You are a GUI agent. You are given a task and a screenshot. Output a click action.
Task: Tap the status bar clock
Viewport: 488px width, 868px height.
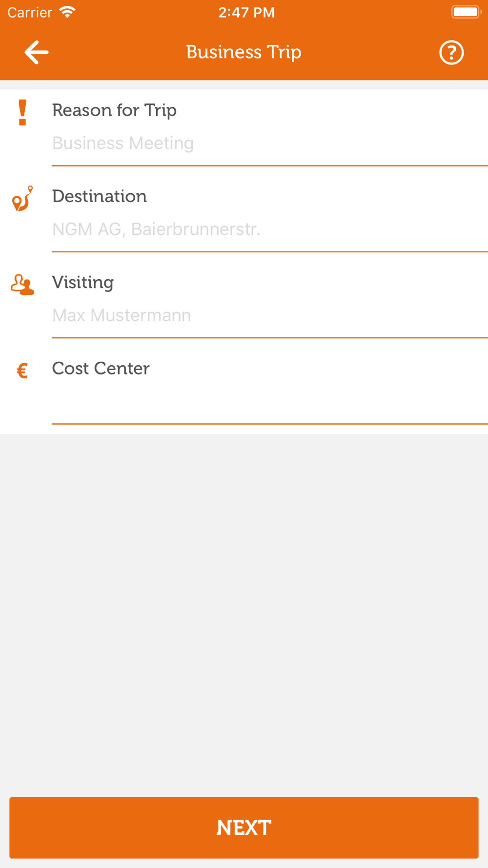[x=246, y=12]
